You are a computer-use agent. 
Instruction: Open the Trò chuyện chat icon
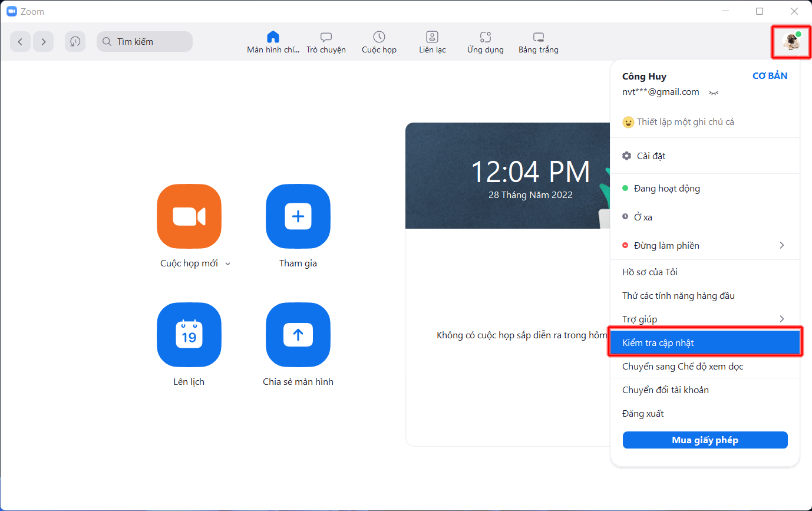(326, 37)
